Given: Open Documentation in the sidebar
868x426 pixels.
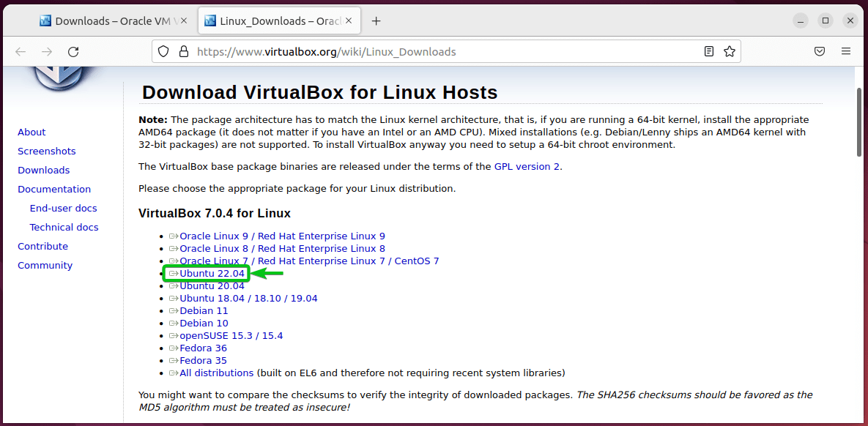Looking at the screenshot, I should click(54, 189).
